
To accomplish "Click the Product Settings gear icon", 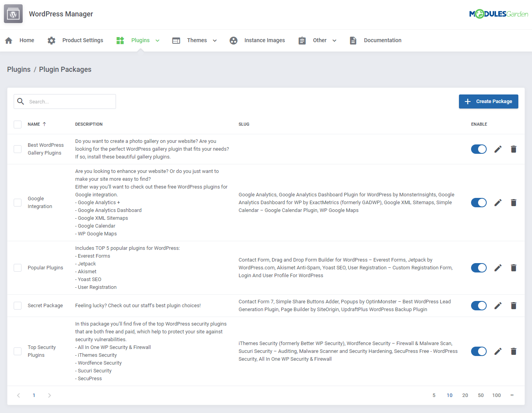I will click(x=51, y=40).
